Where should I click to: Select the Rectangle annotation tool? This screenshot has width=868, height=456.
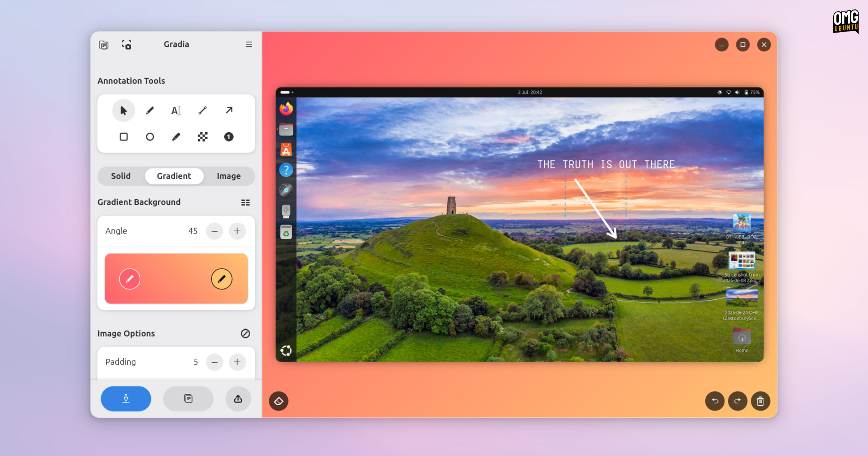point(124,137)
